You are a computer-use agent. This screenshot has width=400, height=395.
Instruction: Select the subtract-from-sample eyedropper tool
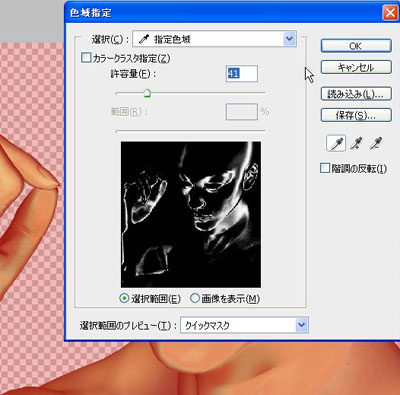point(376,144)
